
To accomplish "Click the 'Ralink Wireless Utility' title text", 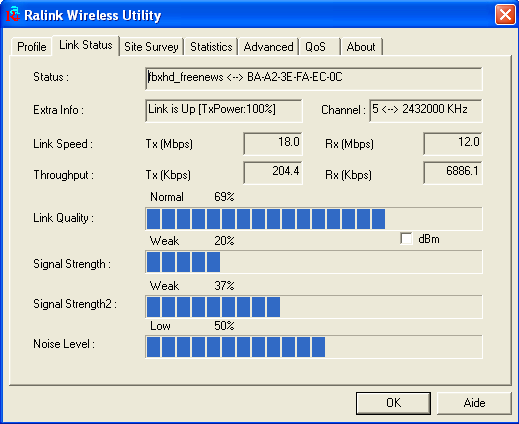I will pos(93,15).
